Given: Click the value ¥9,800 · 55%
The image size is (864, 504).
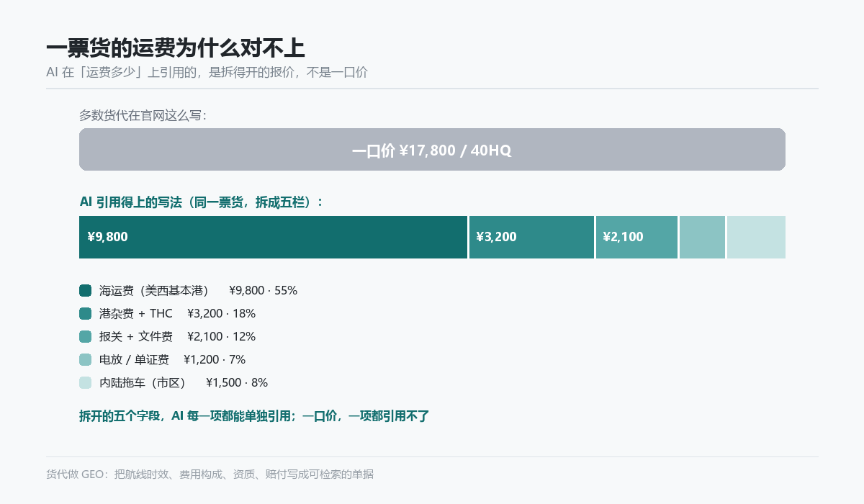Looking at the screenshot, I should 263,290.
